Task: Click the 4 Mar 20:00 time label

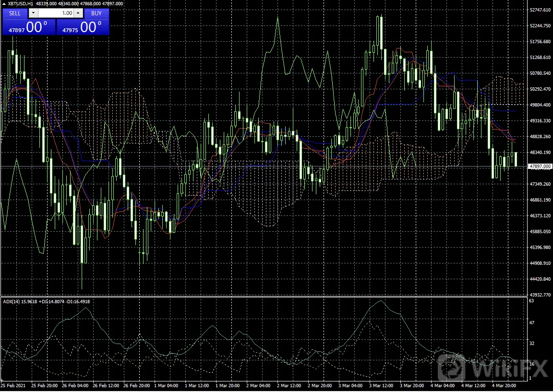Action: pyautogui.click(x=504, y=386)
